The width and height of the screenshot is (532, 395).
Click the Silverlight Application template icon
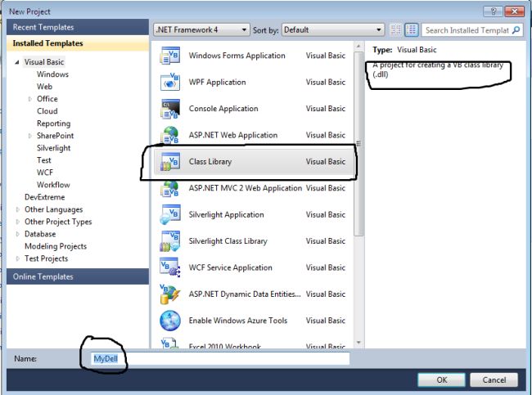pyautogui.click(x=169, y=214)
